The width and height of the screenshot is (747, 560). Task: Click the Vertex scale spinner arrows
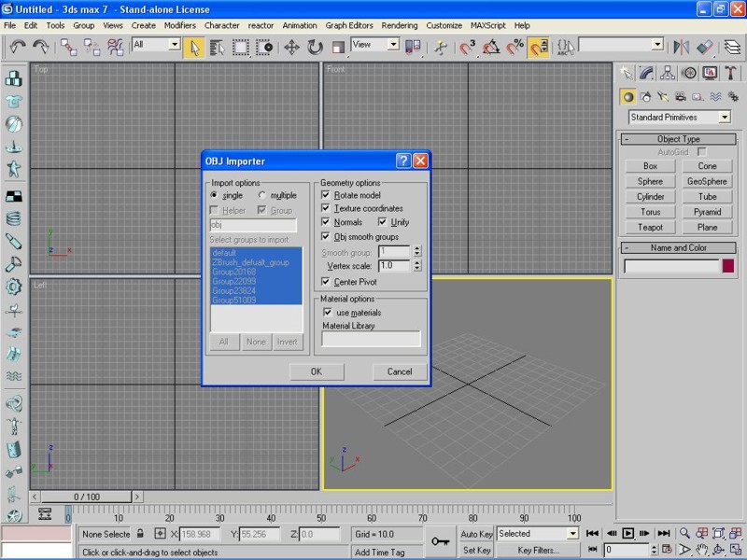(417, 266)
